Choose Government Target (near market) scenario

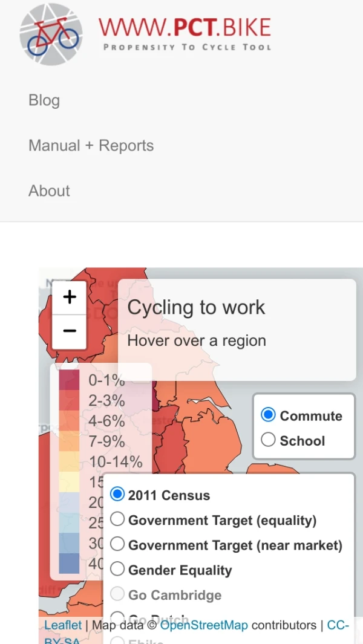coord(117,544)
